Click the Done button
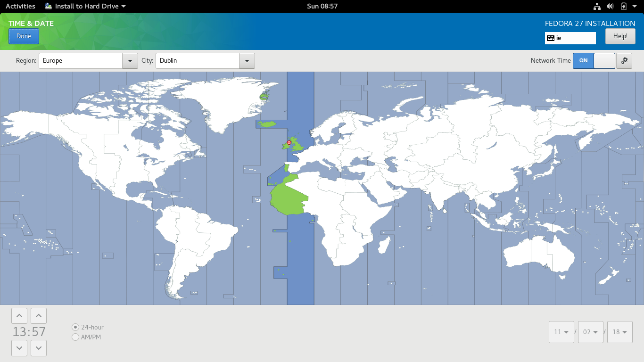The height and width of the screenshot is (362, 644). point(24,36)
